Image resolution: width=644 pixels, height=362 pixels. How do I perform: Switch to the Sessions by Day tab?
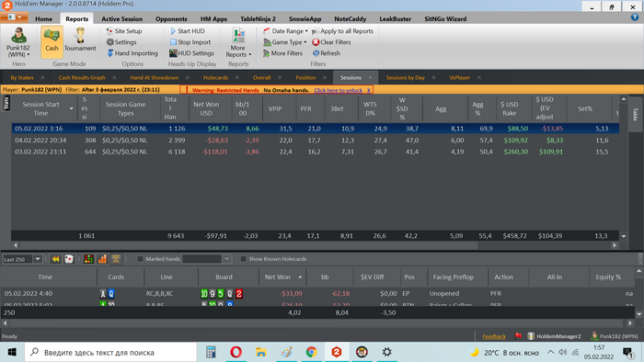coord(406,77)
